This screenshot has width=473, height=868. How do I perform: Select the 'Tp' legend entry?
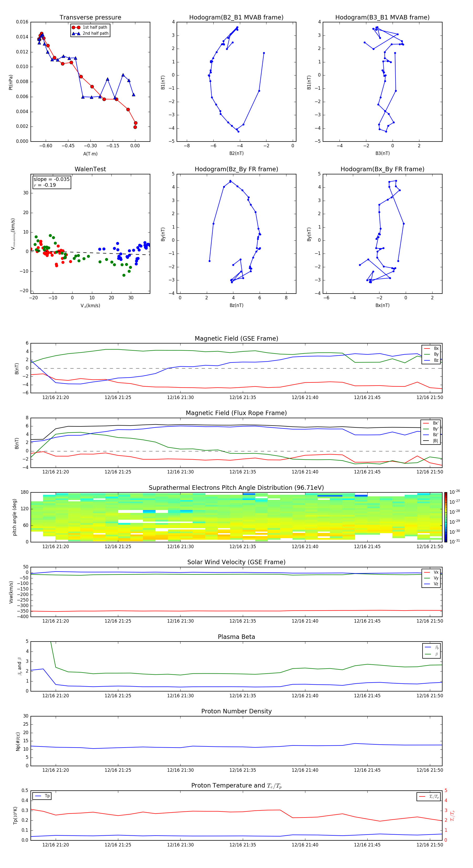tap(42, 796)
